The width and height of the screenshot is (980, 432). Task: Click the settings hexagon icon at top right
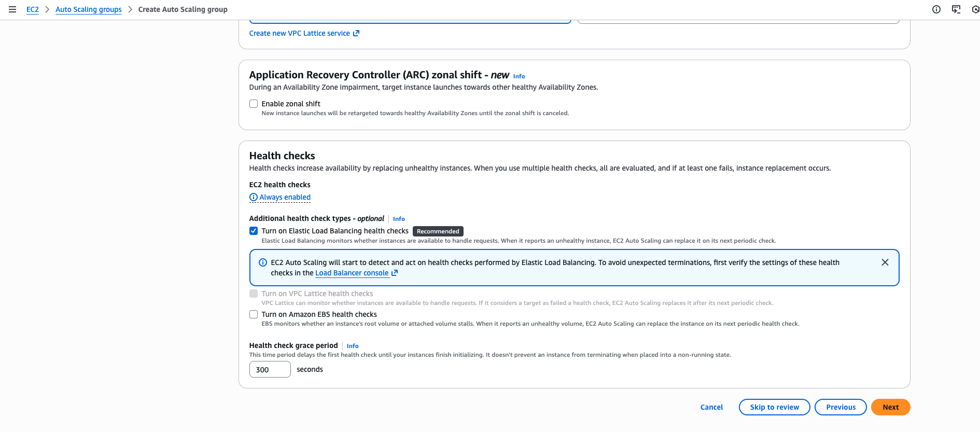(x=975, y=9)
